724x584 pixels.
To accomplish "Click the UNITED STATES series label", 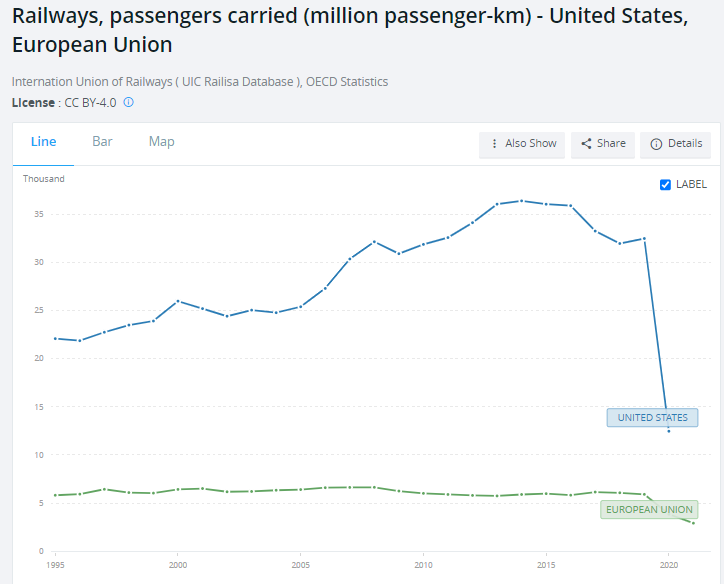I will pos(652,418).
